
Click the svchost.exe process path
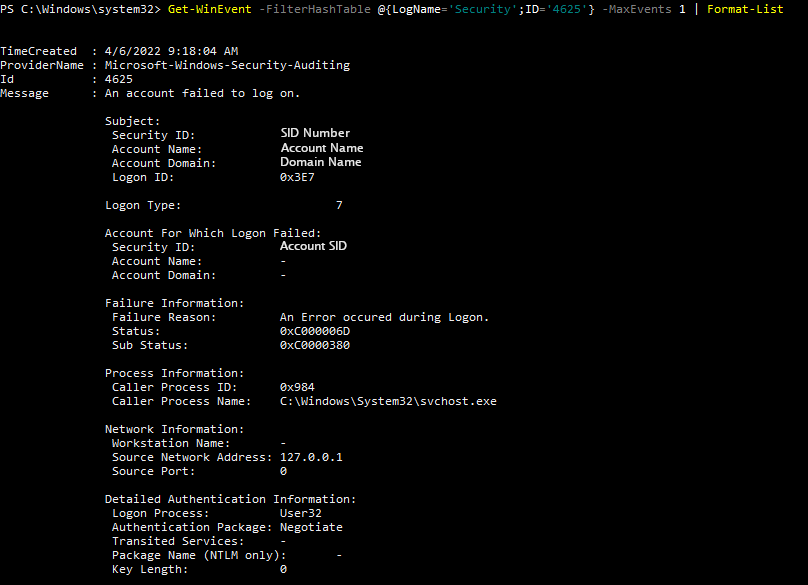[x=388, y=401]
